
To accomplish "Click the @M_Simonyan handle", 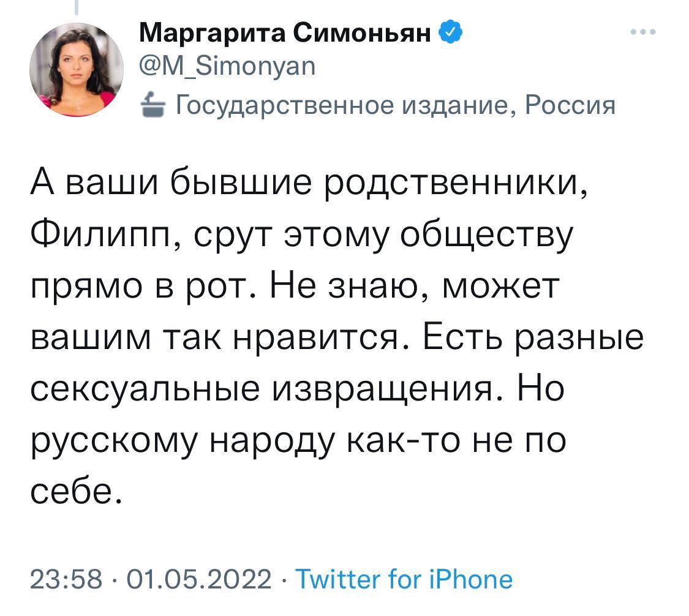I will (x=227, y=67).
